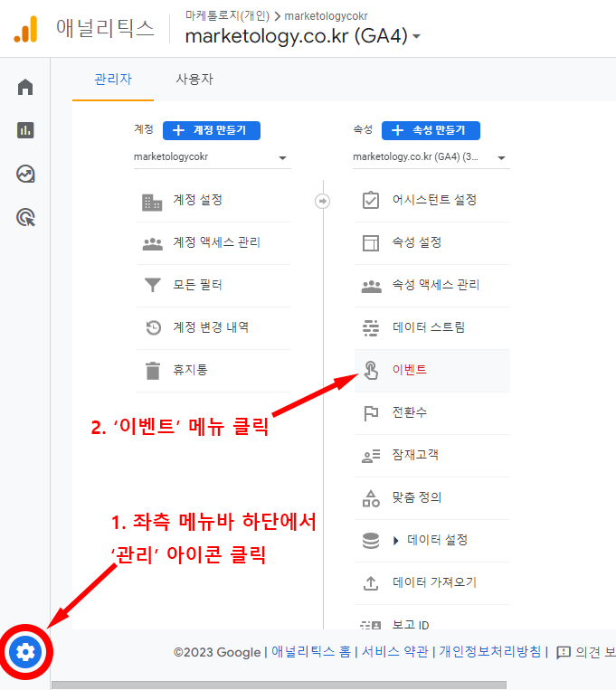Click the Google Analytics logo

pyautogui.click(x=25, y=30)
